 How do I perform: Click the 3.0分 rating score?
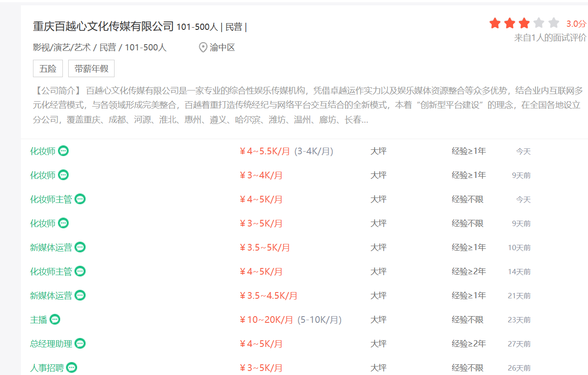576,24
